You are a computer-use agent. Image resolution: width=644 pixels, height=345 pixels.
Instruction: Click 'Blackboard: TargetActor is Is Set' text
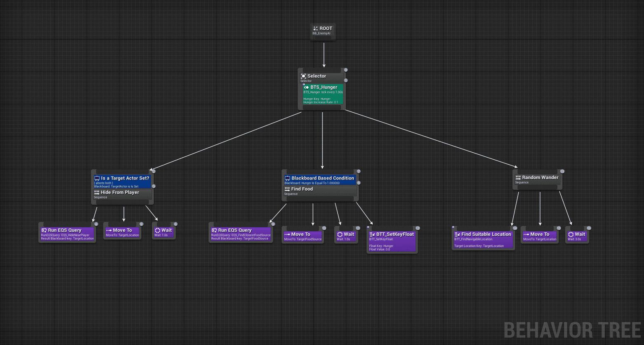[x=116, y=187]
